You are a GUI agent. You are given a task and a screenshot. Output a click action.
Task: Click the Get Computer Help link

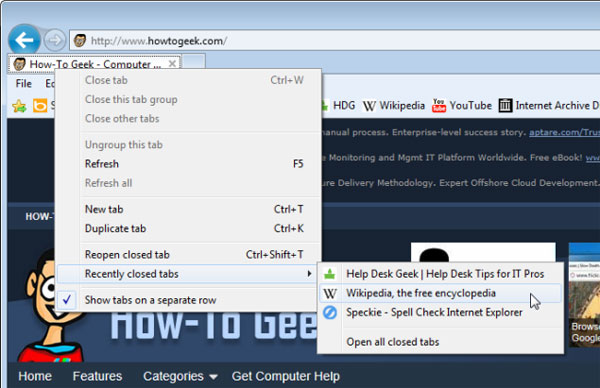(x=285, y=377)
